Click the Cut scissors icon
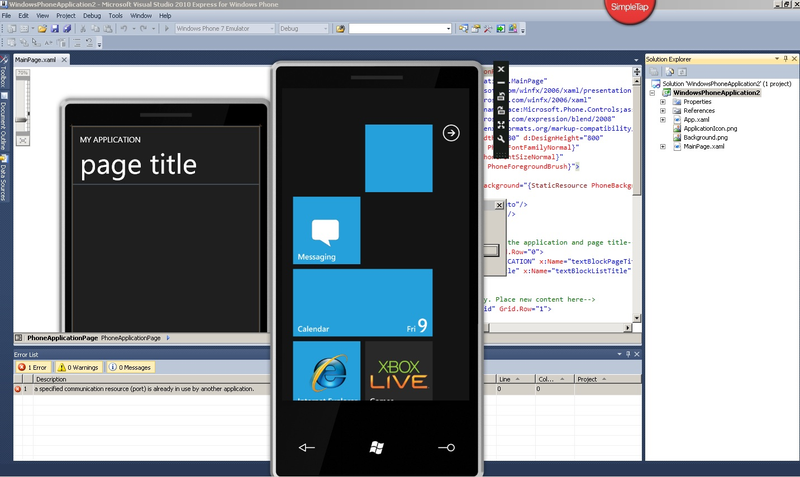Viewport: 800px width, 477px height. pos(83,29)
